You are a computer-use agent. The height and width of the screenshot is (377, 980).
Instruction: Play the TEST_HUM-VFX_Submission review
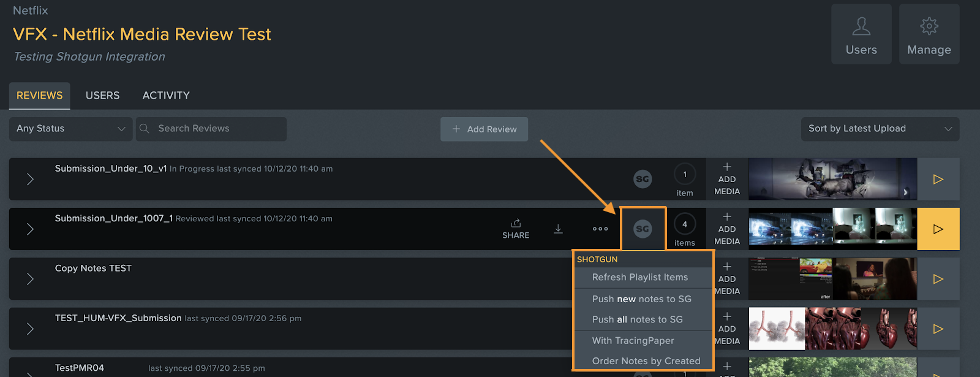938,329
